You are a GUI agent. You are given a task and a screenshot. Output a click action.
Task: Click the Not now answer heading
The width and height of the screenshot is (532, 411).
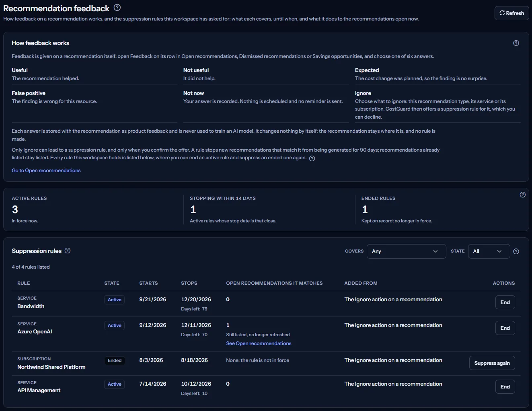193,93
